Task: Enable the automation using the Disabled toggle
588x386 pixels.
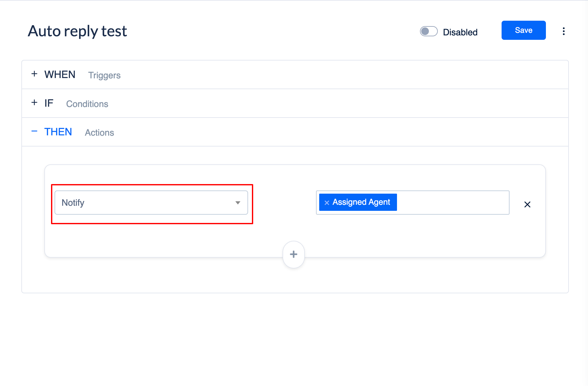Action: (x=429, y=32)
